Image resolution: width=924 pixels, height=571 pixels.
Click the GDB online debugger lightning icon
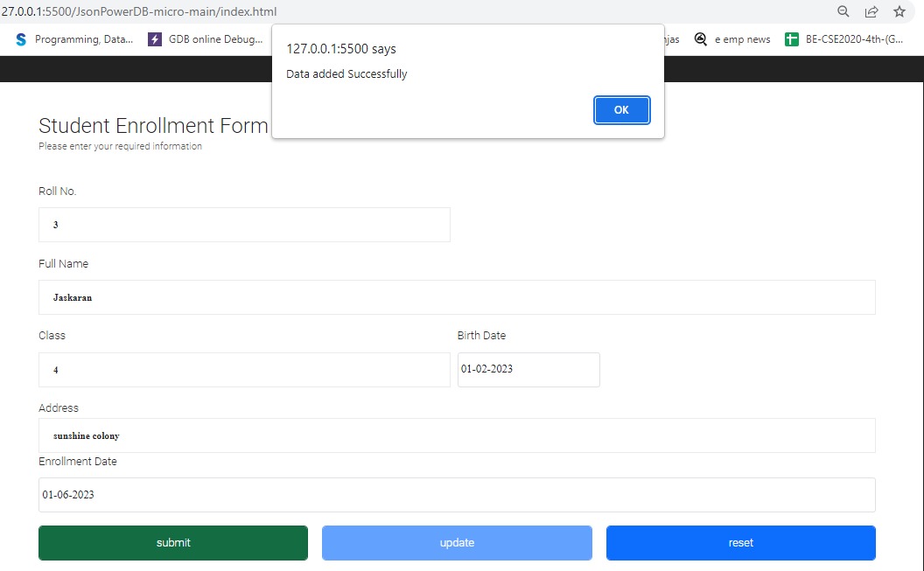(154, 39)
